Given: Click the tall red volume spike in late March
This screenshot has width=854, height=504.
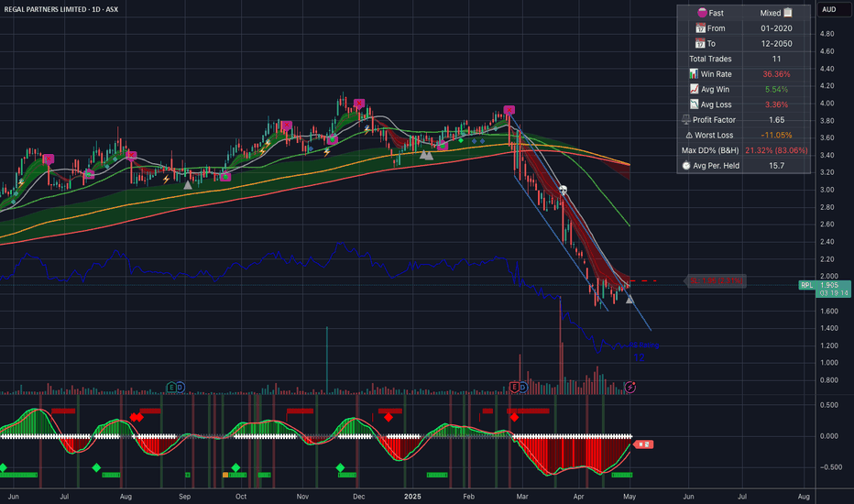Looking at the screenshot, I should tap(560, 345).
